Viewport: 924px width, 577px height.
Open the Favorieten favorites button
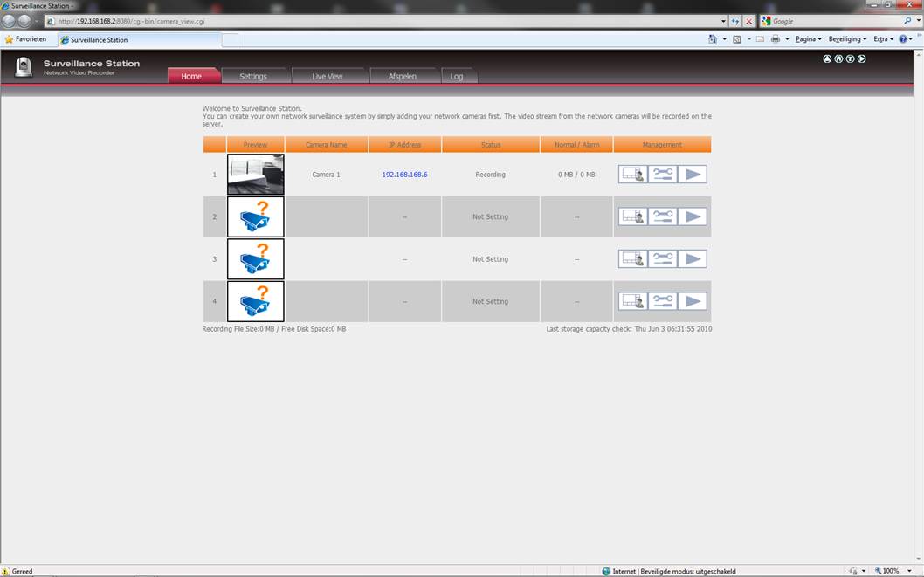(x=25, y=39)
